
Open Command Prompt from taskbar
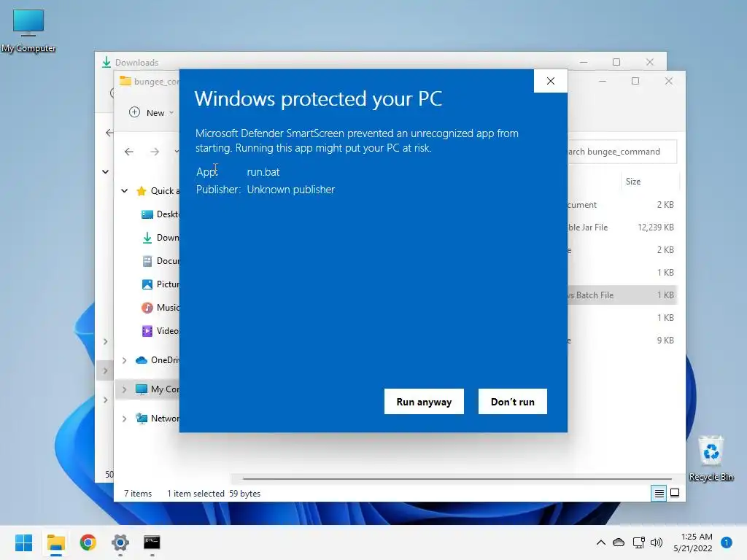[x=152, y=542]
